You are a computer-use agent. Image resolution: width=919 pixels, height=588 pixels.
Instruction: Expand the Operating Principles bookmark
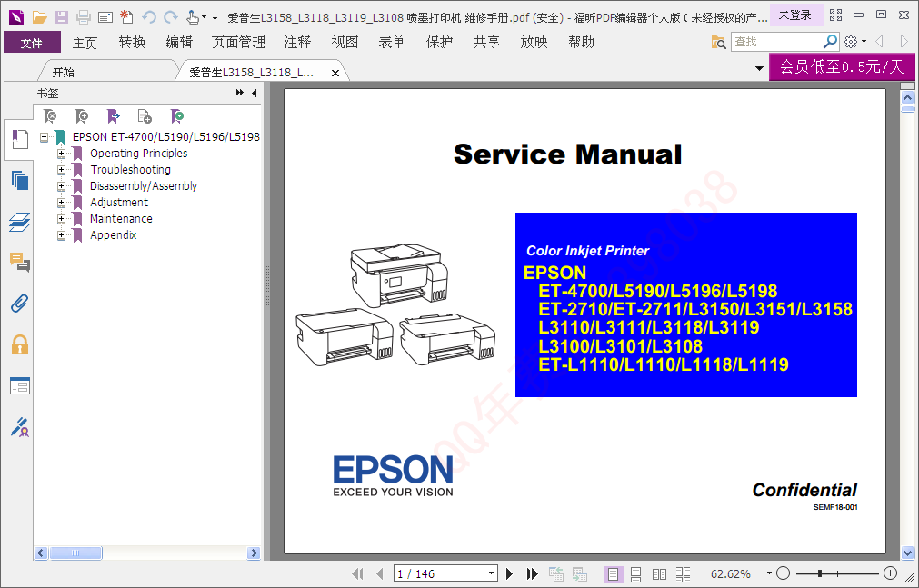click(61, 154)
